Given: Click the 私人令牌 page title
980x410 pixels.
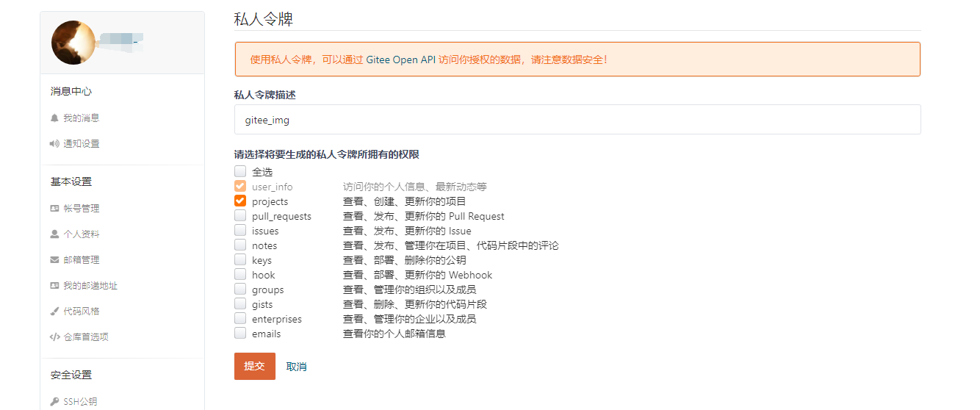Looking at the screenshot, I should point(264,19).
